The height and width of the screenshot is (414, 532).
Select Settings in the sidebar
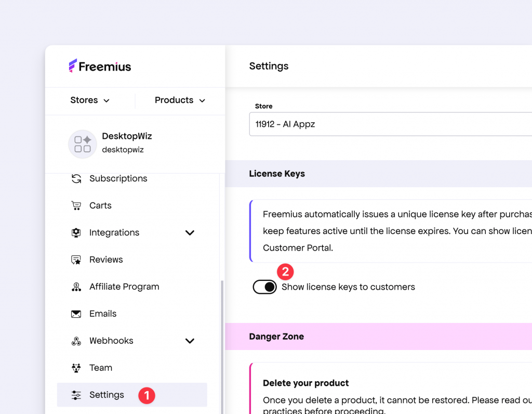(132, 395)
